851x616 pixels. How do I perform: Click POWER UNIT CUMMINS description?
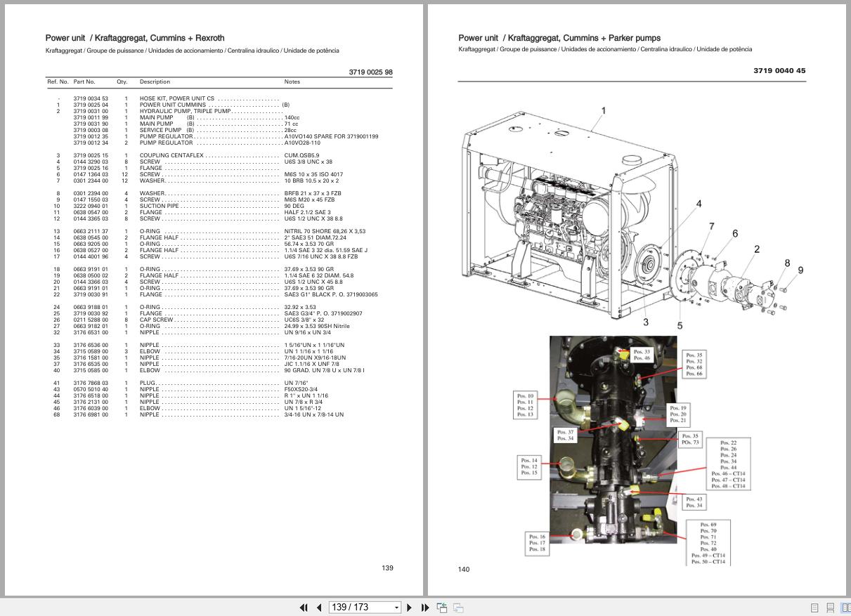tap(172, 105)
